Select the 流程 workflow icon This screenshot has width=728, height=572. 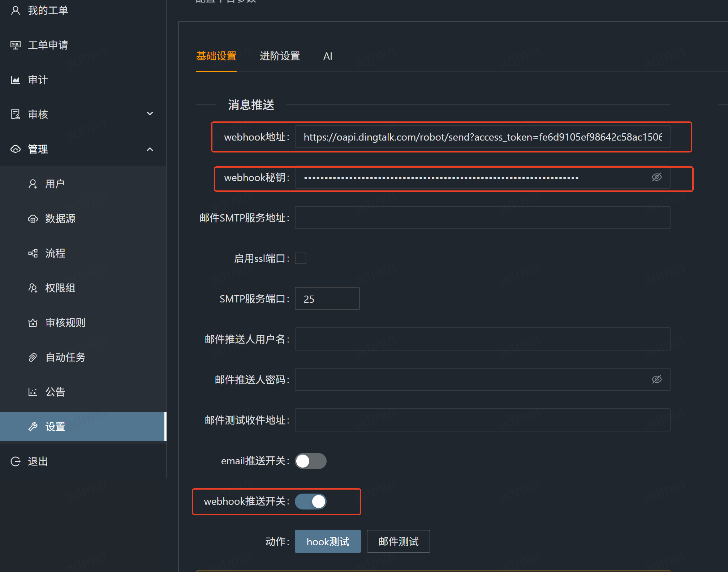(x=33, y=253)
